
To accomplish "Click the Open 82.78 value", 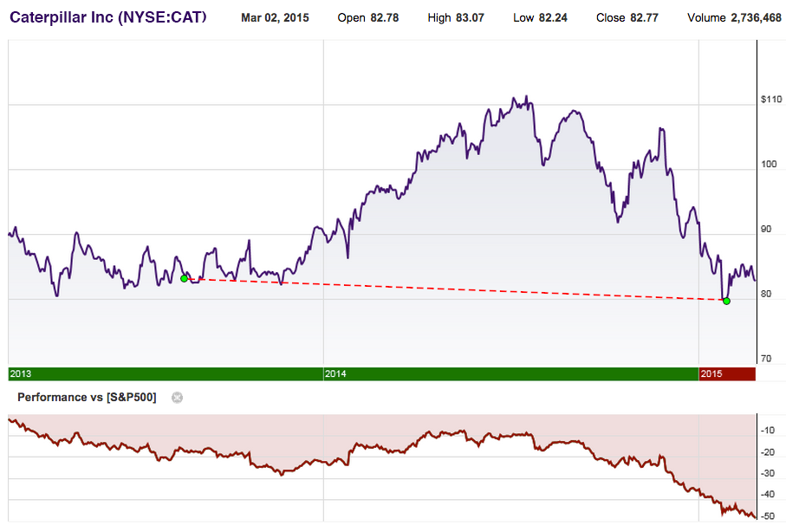I will point(368,17).
